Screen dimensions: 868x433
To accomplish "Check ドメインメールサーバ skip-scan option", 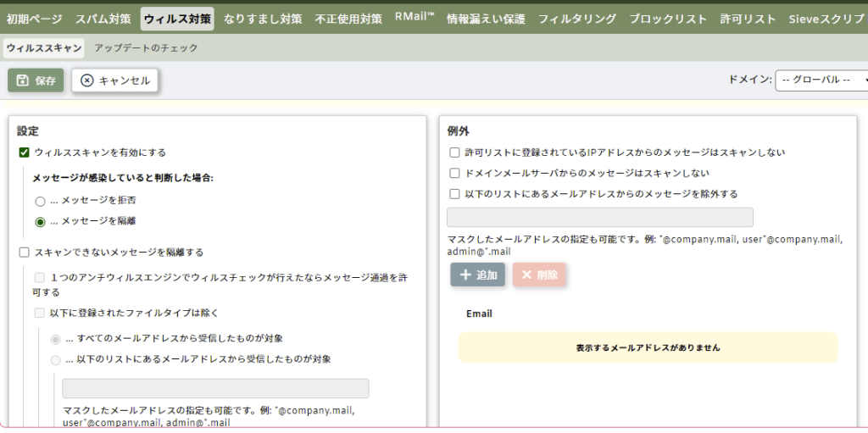I will coord(455,173).
